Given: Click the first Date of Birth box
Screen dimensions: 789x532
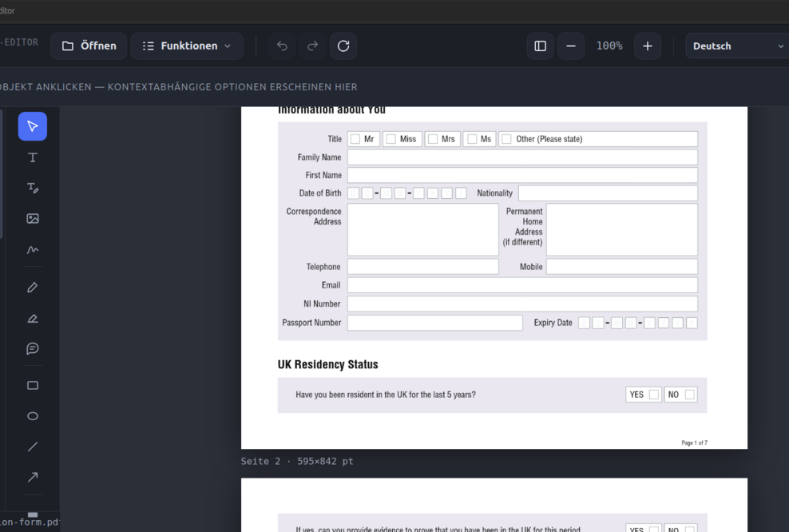Looking at the screenshot, I should click(353, 193).
